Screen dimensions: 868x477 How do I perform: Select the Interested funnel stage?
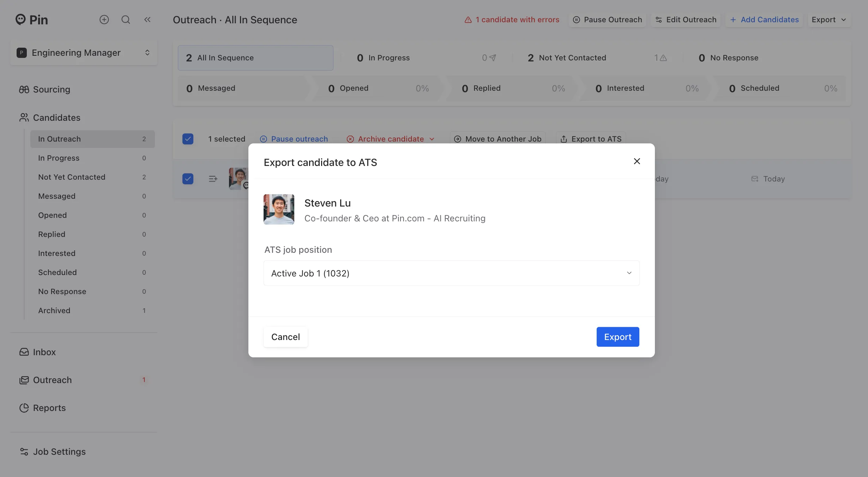click(x=645, y=88)
